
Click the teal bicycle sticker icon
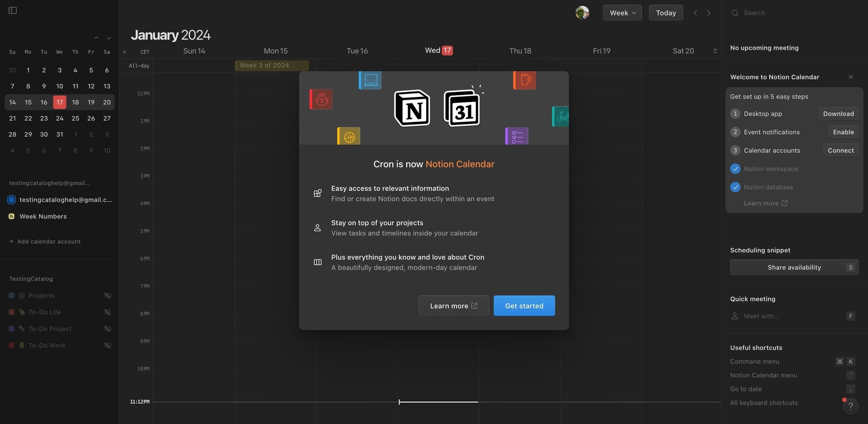pyautogui.click(x=560, y=117)
